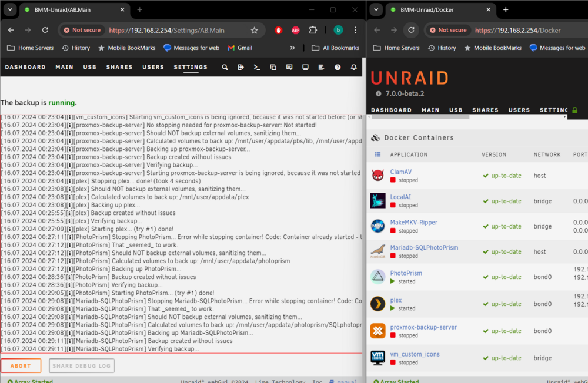Go back in the AB.Main window
The width and height of the screenshot is (588, 383).
pos(11,31)
